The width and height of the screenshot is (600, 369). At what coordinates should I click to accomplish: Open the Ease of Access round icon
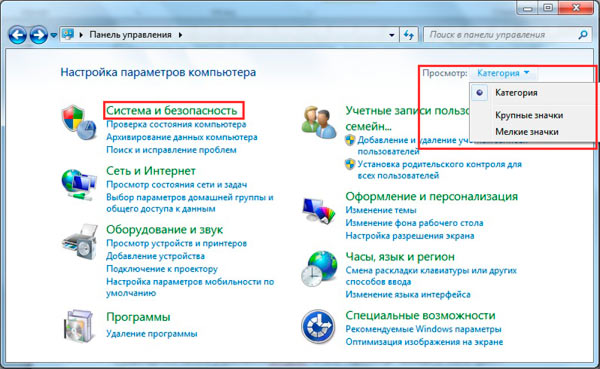pos(318,327)
